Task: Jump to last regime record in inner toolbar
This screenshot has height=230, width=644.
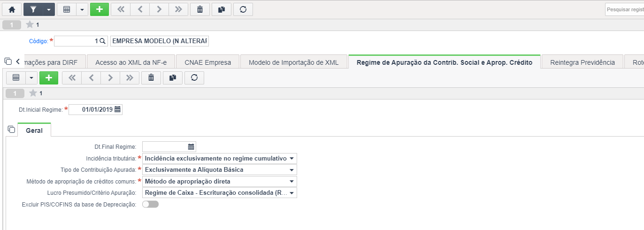Action: tap(130, 78)
